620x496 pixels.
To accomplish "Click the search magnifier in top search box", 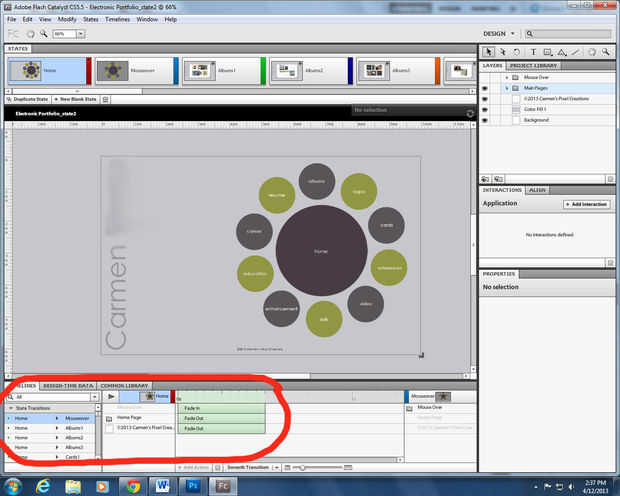I will click(x=529, y=34).
